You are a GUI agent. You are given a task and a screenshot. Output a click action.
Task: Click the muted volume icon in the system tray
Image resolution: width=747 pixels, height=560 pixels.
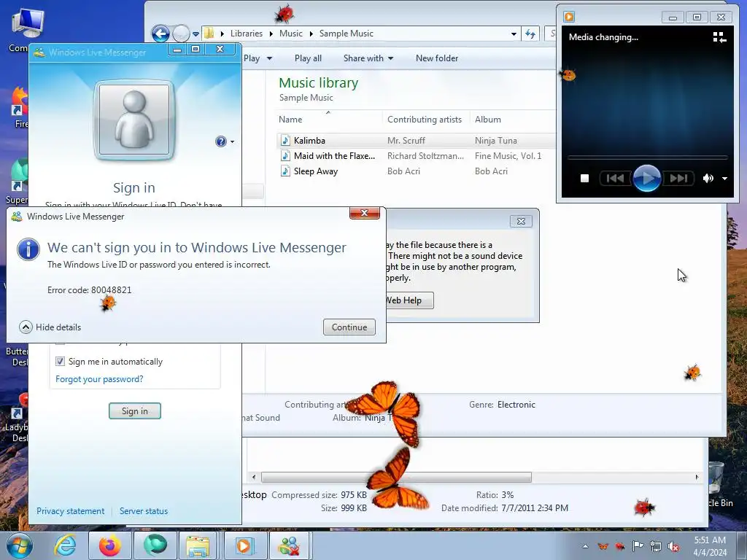[673, 546]
